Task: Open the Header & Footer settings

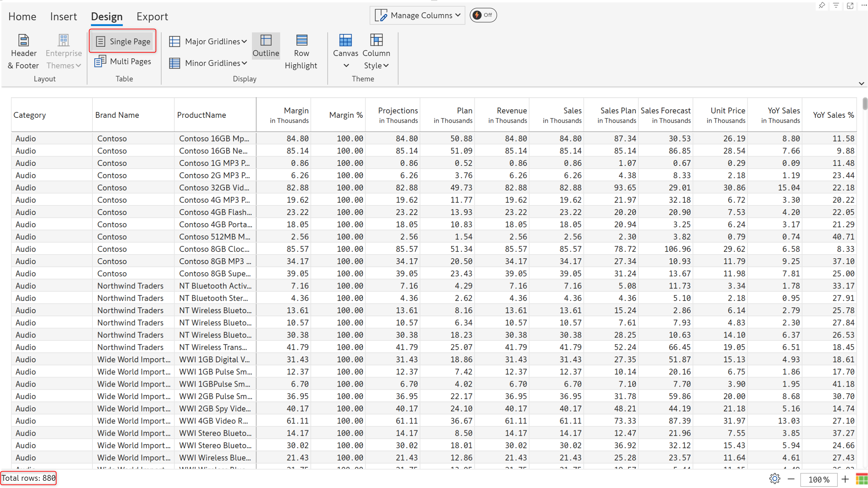Action: (23, 52)
